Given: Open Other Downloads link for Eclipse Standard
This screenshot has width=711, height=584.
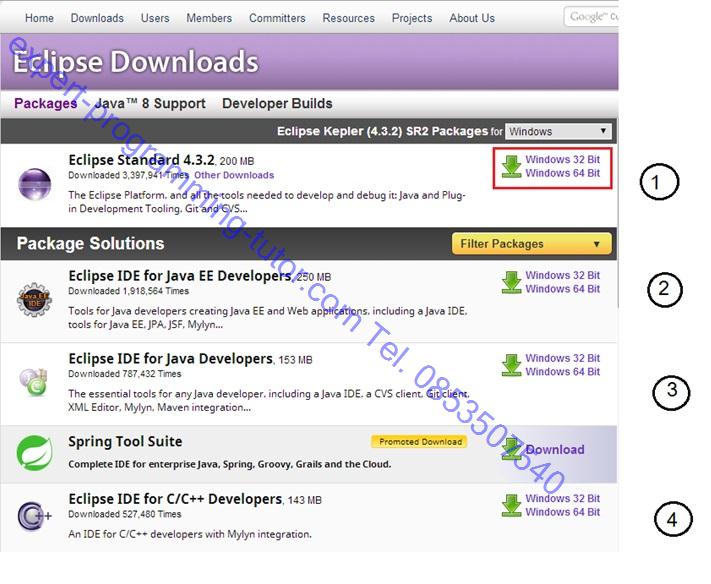Looking at the screenshot, I should [x=234, y=175].
